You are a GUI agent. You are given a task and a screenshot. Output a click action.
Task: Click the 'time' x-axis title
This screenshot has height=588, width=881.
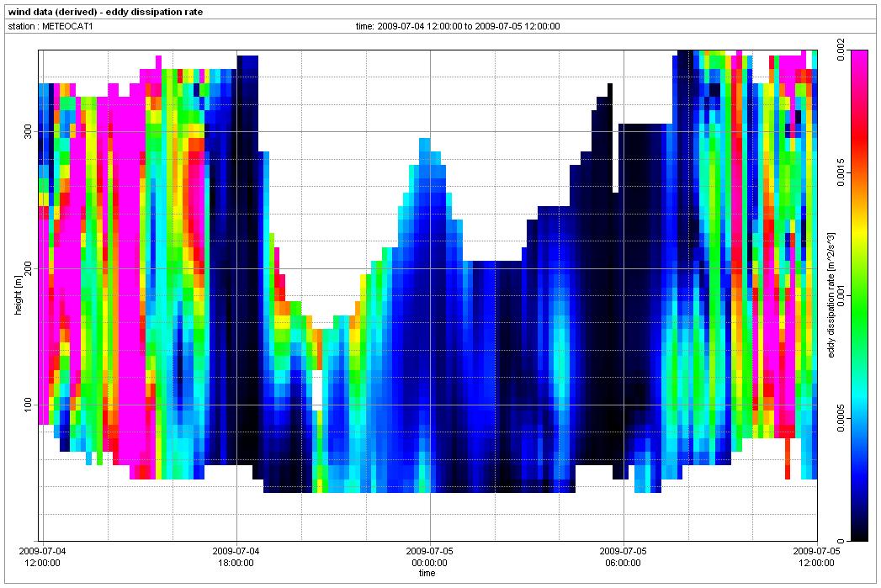pyautogui.click(x=427, y=574)
